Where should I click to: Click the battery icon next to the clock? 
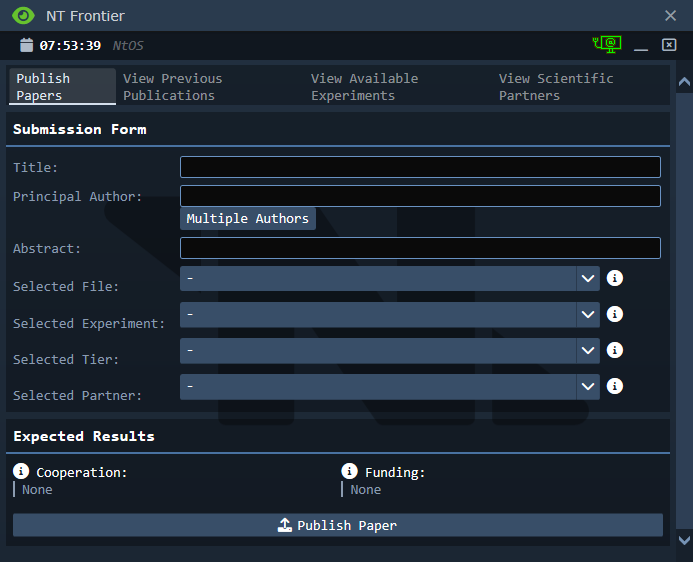(26, 45)
